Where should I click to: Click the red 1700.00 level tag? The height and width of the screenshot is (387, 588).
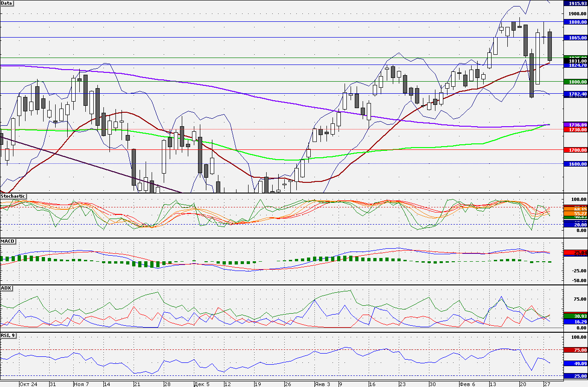pyautogui.click(x=575, y=150)
